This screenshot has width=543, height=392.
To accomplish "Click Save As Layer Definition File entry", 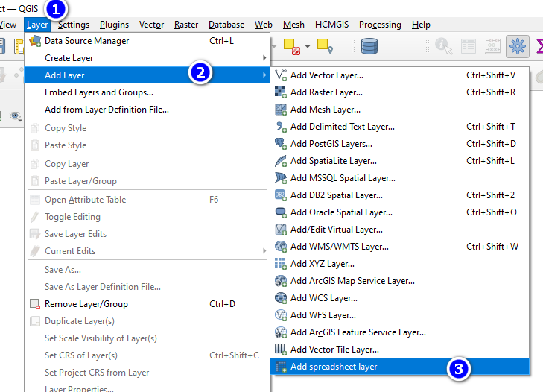I will (147, 287).
